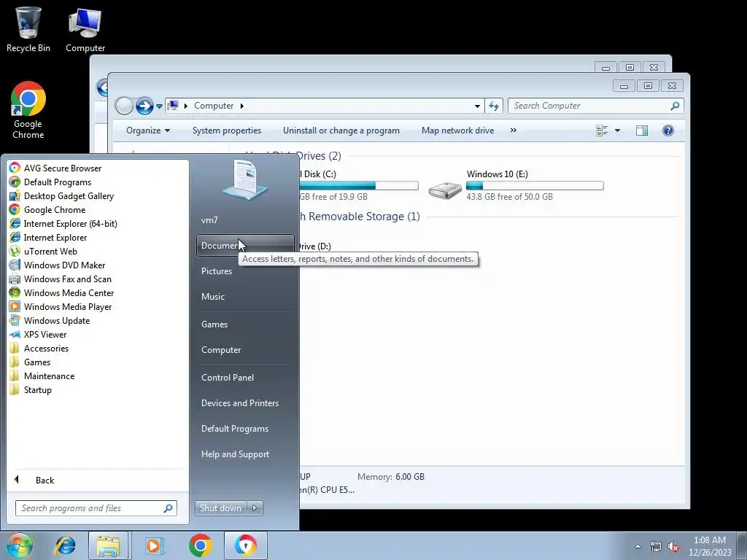Focus the Search Computer field
This screenshot has width=747, height=560.
tap(596, 106)
